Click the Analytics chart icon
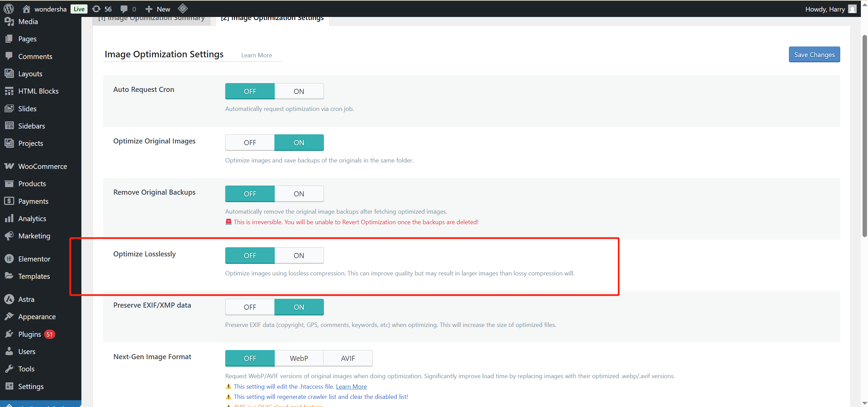Screen dimensions: 868x407 pyautogui.click(x=9, y=218)
